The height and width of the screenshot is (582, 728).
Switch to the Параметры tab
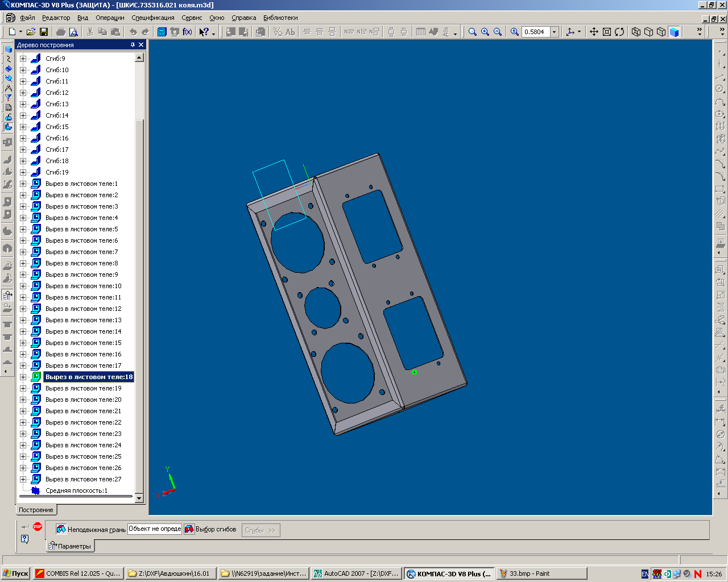pyautogui.click(x=71, y=546)
